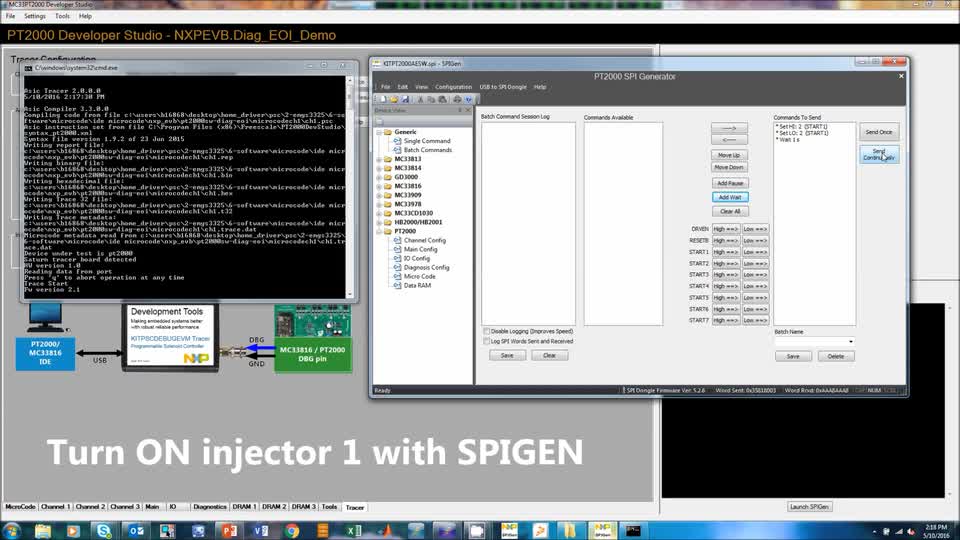Click the New file icon in SPIGen toolbar

(384, 99)
